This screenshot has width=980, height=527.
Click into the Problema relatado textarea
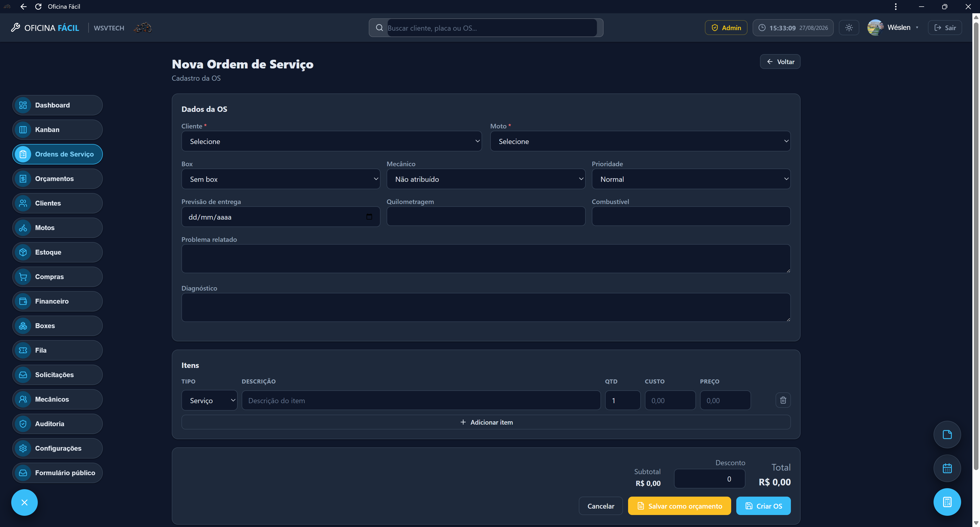486,258
